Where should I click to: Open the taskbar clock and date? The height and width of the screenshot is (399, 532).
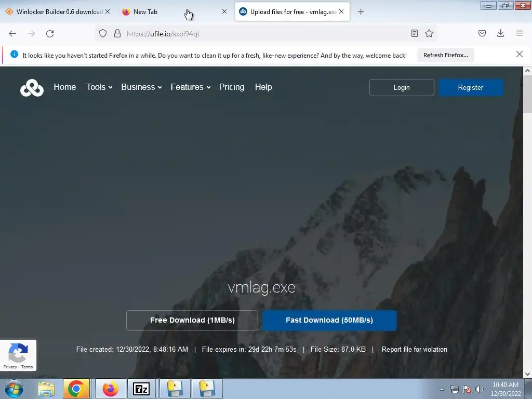(x=506, y=389)
